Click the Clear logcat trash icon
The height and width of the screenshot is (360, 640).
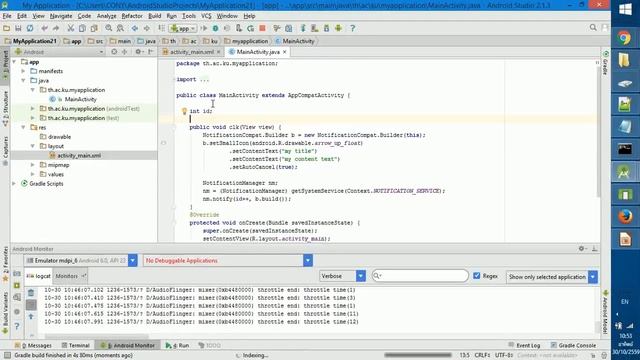pos(31,293)
